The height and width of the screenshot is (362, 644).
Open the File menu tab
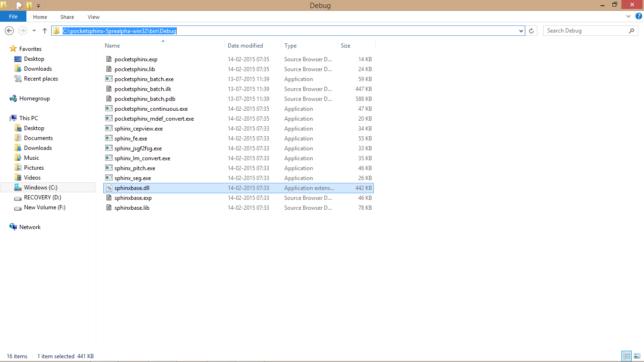point(13,16)
